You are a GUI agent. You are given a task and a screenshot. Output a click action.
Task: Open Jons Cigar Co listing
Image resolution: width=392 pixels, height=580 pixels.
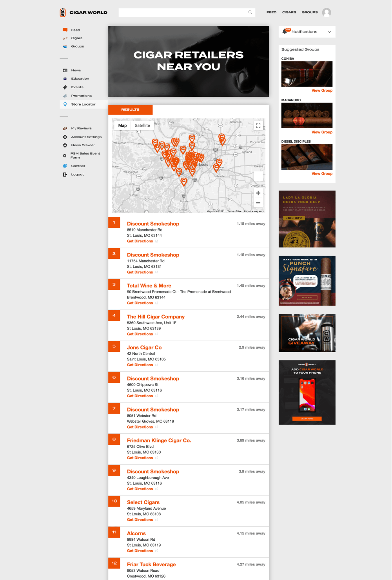click(x=144, y=347)
